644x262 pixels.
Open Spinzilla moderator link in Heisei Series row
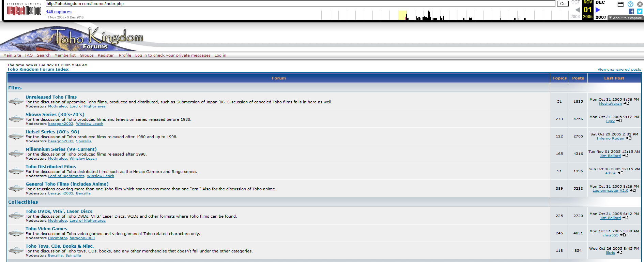(83, 141)
